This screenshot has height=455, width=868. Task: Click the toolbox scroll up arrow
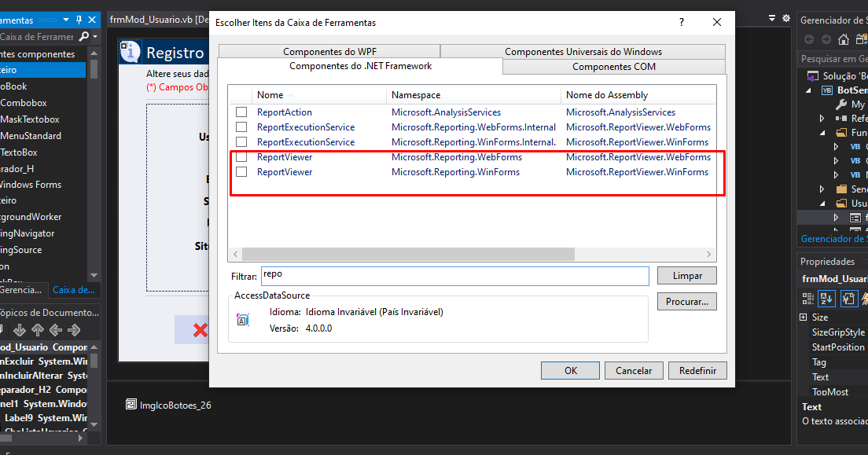(94, 53)
